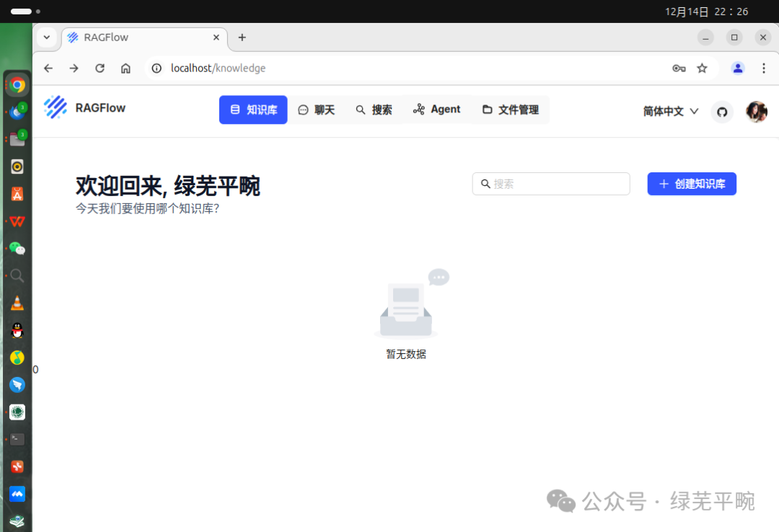Expand the 简体中文 language dropdown
Image resolution: width=779 pixels, height=532 pixels.
(671, 111)
